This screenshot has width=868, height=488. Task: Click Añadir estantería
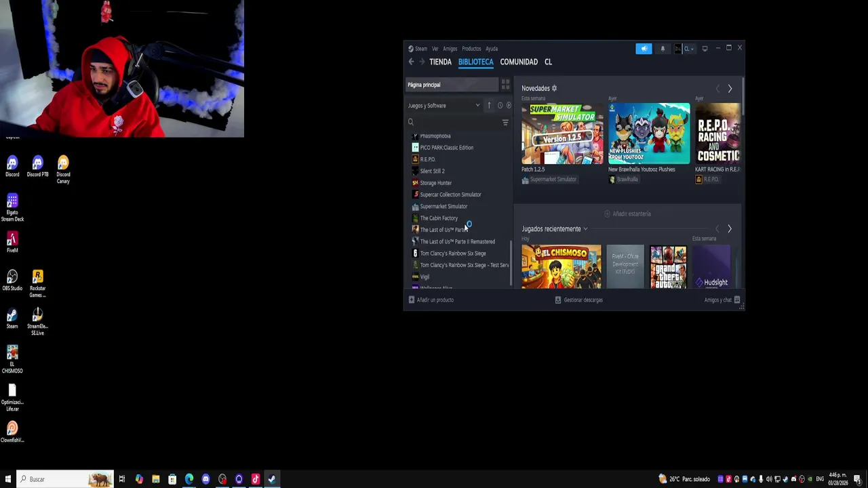(x=627, y=213)
